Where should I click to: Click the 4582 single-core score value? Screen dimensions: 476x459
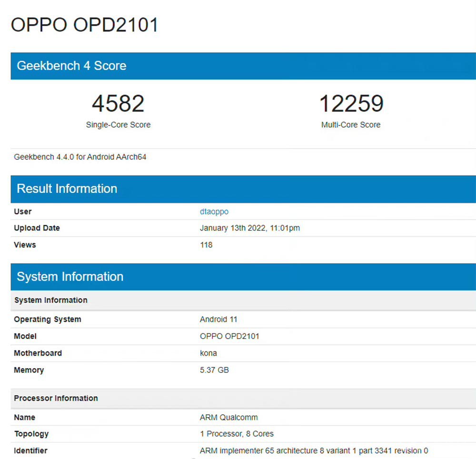[x=118, y=104]
